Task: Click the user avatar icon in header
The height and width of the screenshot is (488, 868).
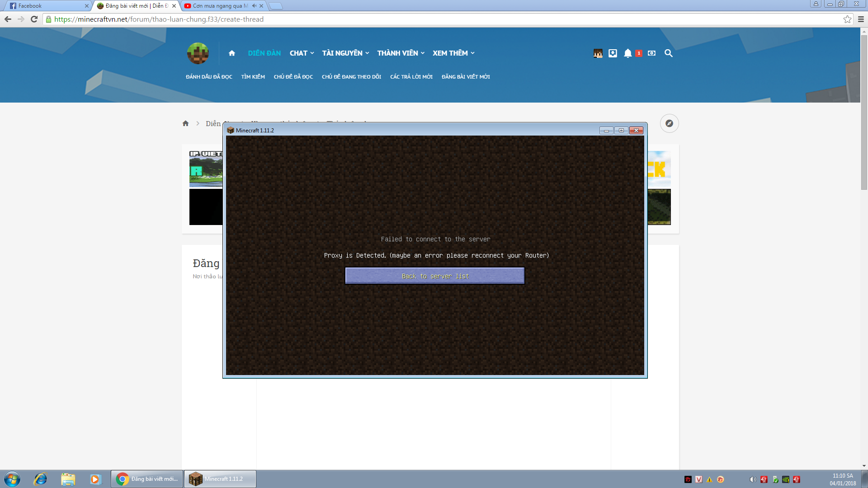Action: click(x=598, y=53)
